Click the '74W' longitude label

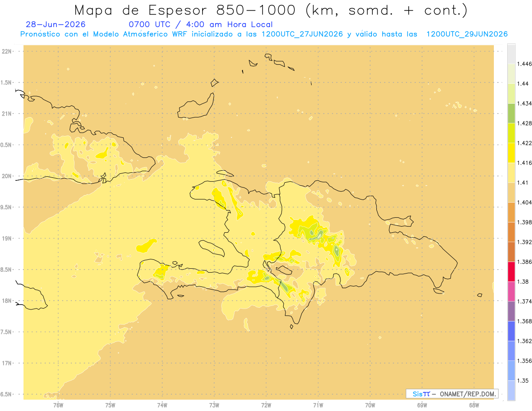pos(162,405)
